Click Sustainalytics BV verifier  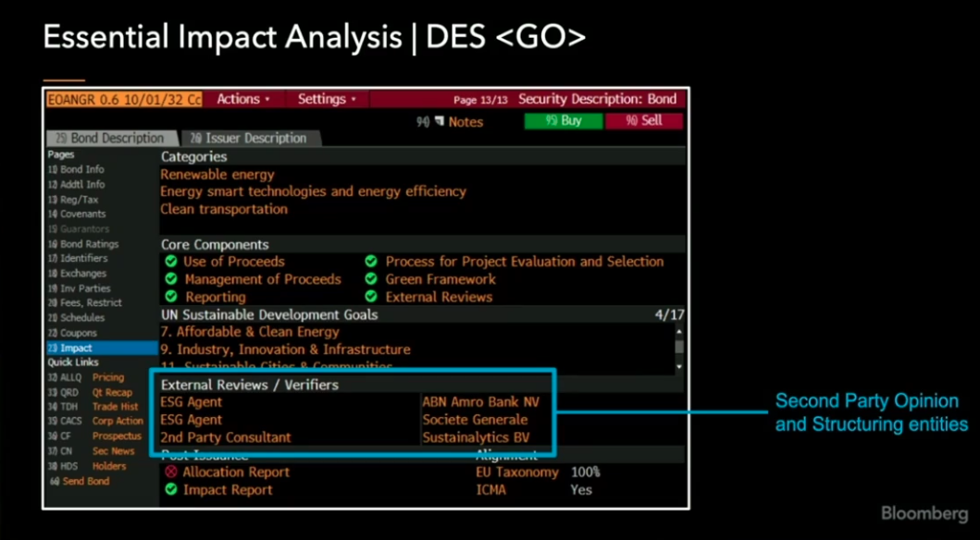[x=476, y=437]
